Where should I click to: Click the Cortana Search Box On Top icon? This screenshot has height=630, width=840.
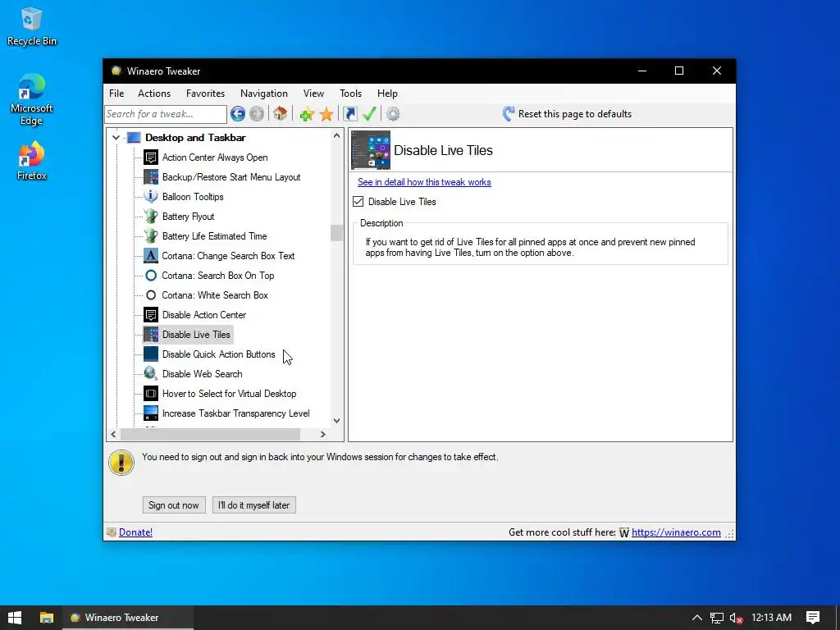[151, 276]
